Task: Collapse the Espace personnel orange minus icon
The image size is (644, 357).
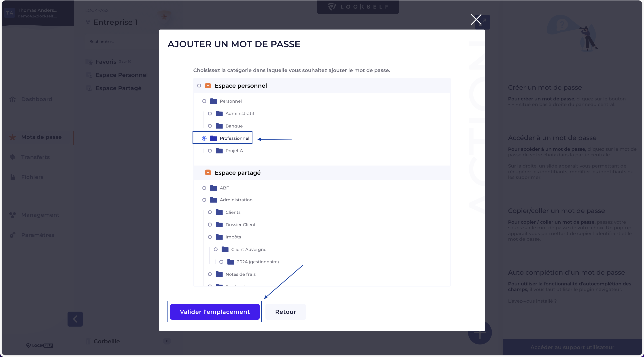Action: [x=208, y=86]
